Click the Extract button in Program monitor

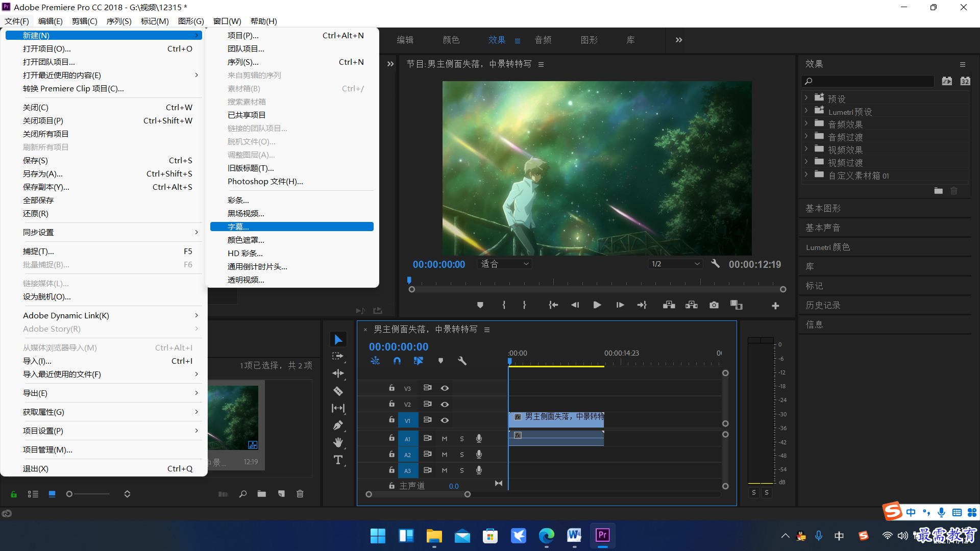click(692, 305)
